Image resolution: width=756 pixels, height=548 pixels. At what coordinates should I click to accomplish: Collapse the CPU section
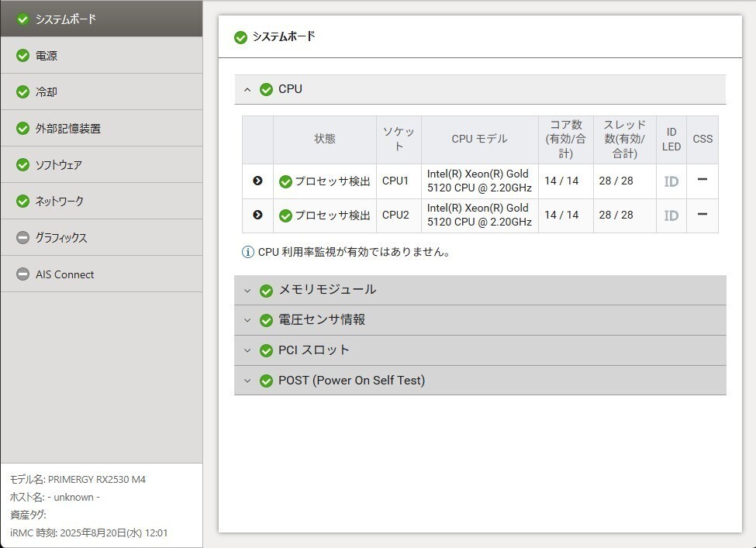pyautogui.click(x=247, y=90)
